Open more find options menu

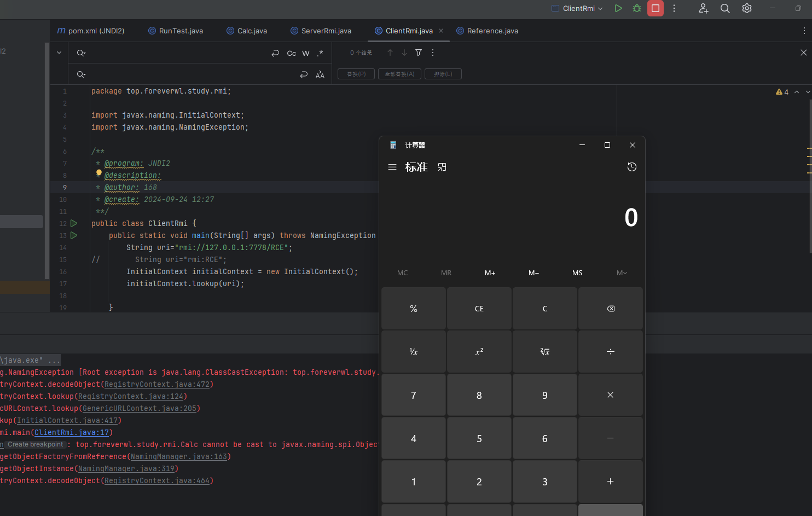pyautogui.click(x=433, y=53)
